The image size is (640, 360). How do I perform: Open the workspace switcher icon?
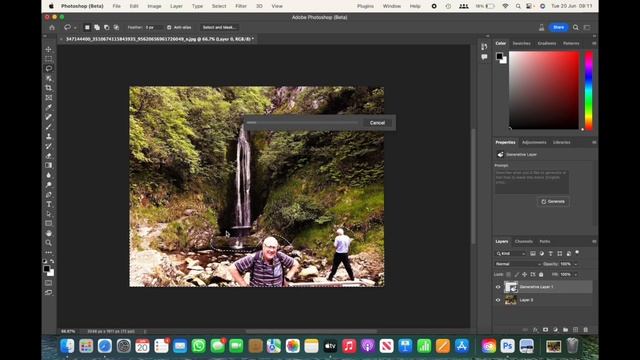pyautogui.click(x=587, y=27)
